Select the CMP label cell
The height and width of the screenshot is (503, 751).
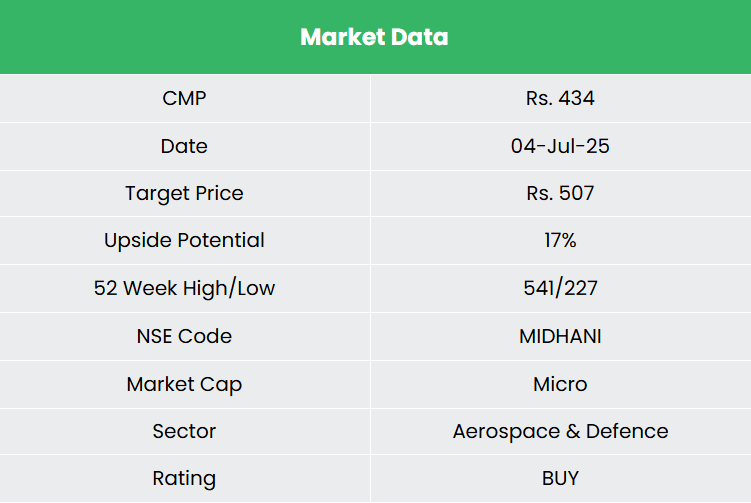coord(184,98)
